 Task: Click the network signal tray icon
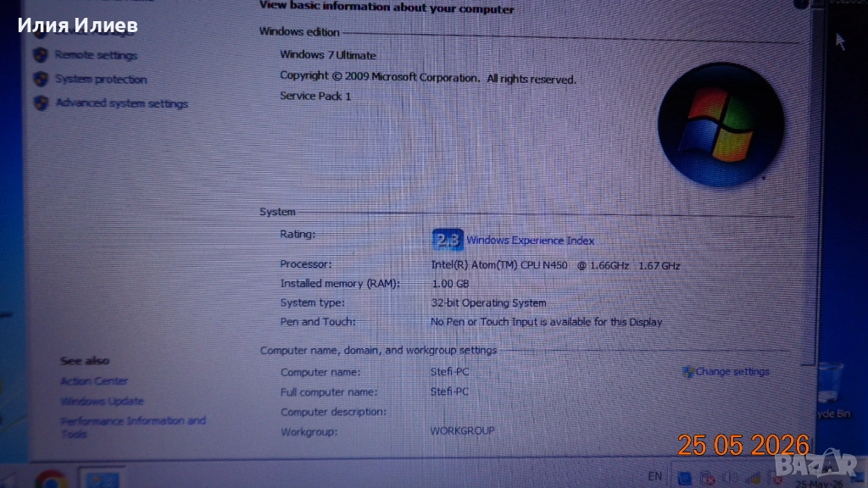753,478
